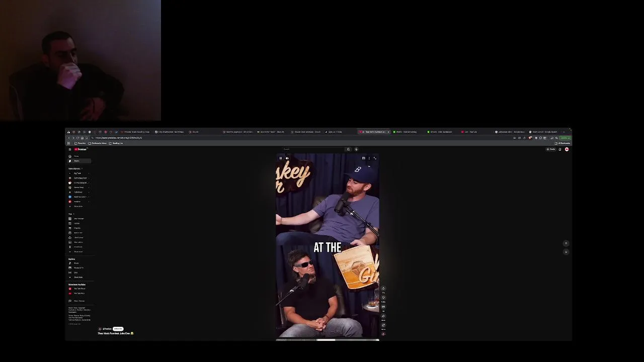Open Music in Explore
The image size is (644, 362).
[x=79, y=263]
